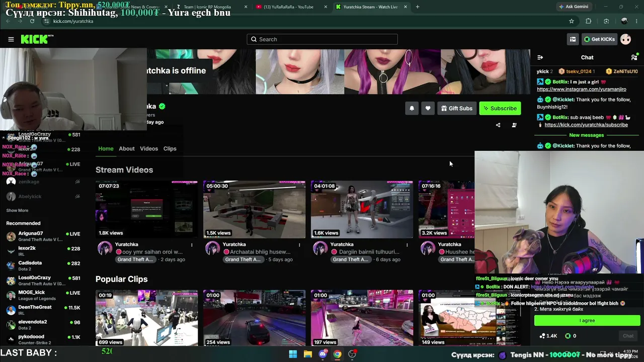Open the Home channel tab
644x362 pixels.
[106, 149]
